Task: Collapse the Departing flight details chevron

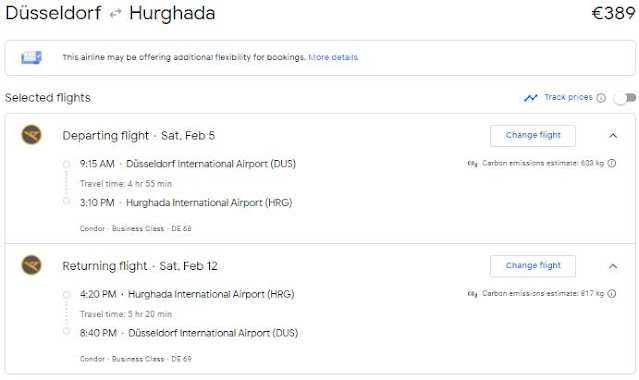Action: click(613, 136)
